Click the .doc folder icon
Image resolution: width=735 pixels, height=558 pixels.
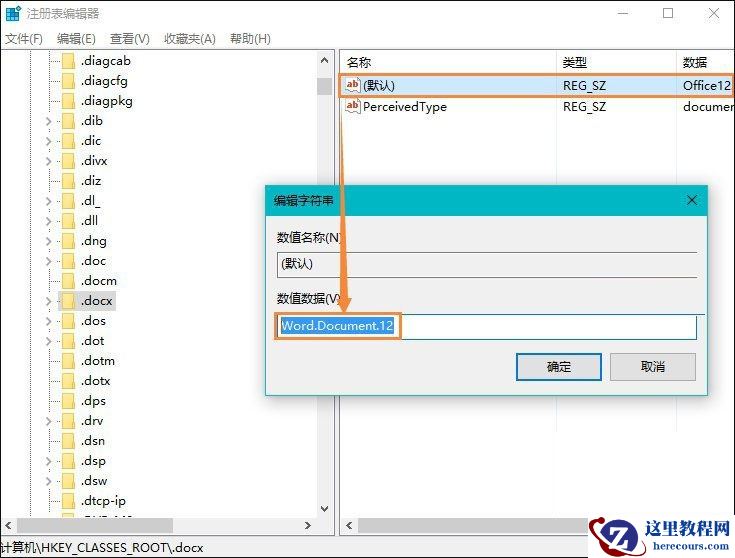coord(68,261)
